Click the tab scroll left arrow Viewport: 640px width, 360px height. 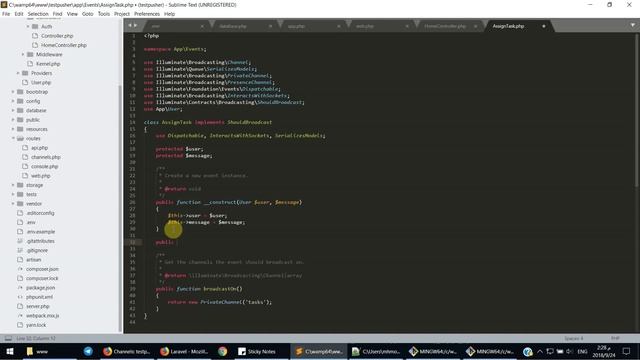pos(130,26)
